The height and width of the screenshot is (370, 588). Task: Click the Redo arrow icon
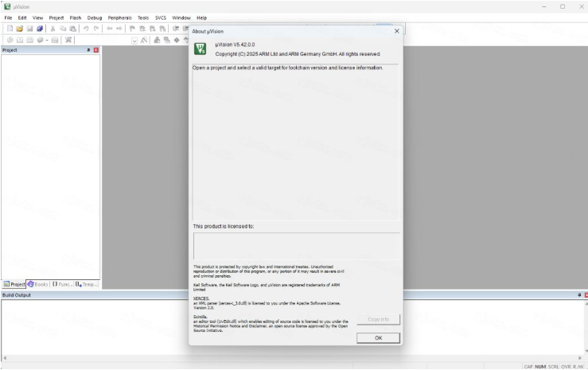(x=96, y=29)
